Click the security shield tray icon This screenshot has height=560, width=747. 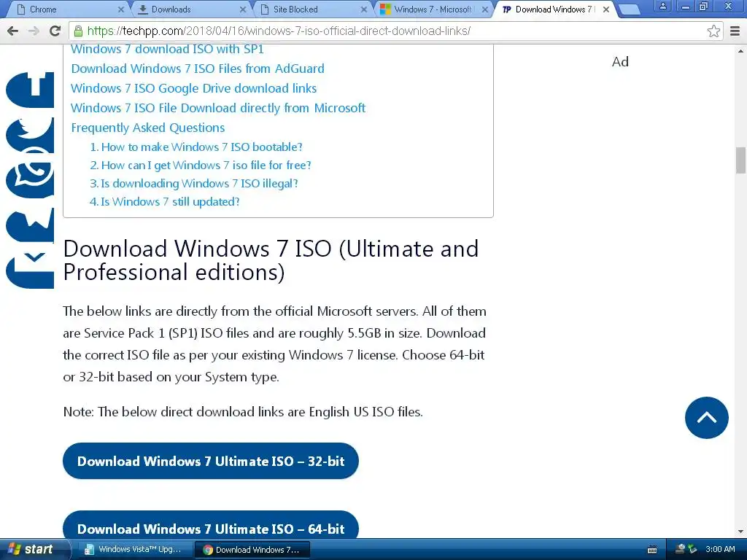click(693, 549)
